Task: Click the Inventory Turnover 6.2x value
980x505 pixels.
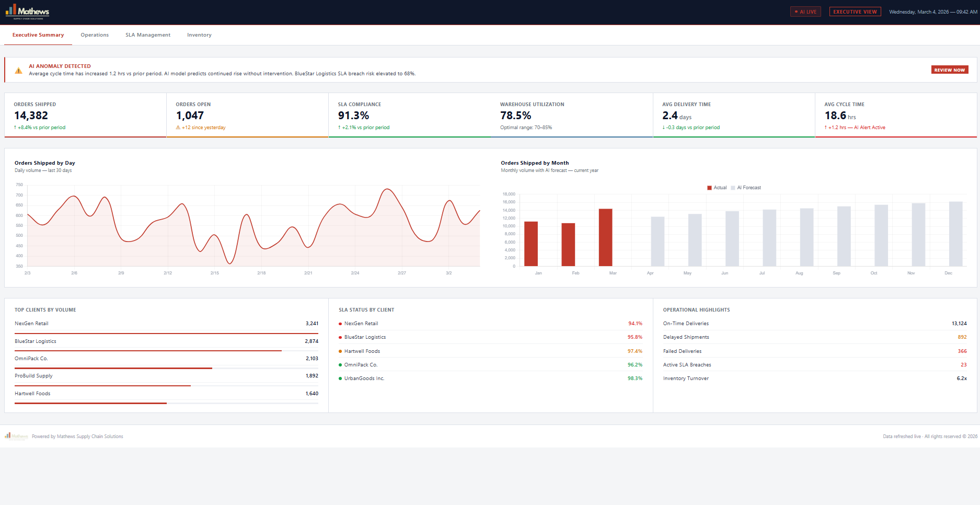Action: coord(962,378)
